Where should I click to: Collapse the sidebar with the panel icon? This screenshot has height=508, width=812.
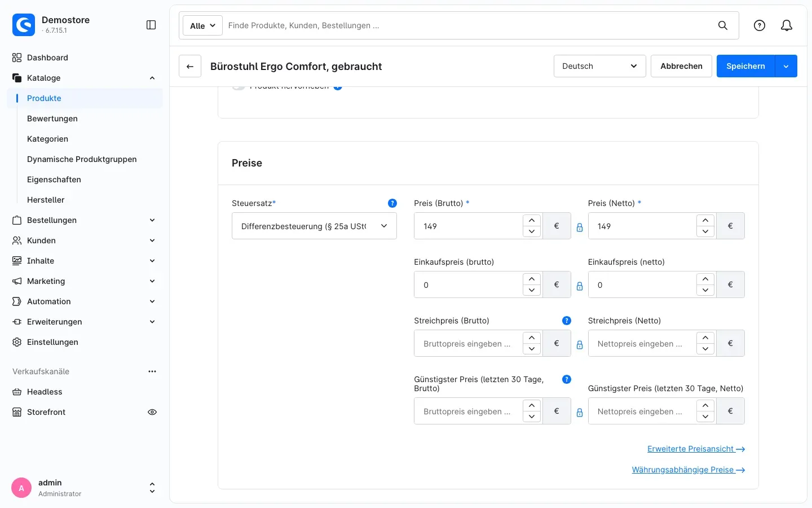(151, 25)
